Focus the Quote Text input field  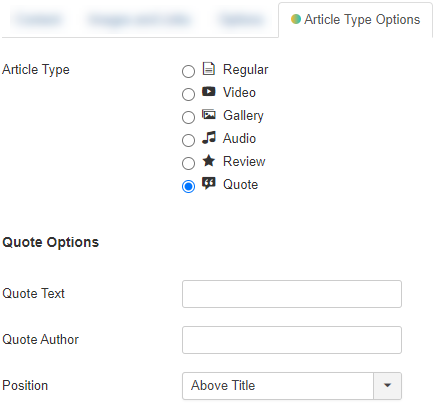[x=292, y=294]
